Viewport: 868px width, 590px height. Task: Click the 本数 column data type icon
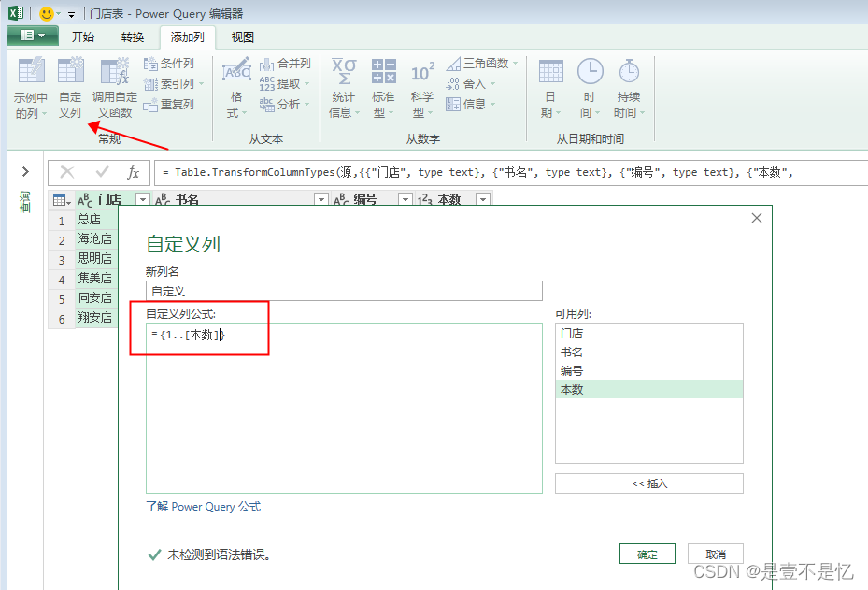click(425, 199)
